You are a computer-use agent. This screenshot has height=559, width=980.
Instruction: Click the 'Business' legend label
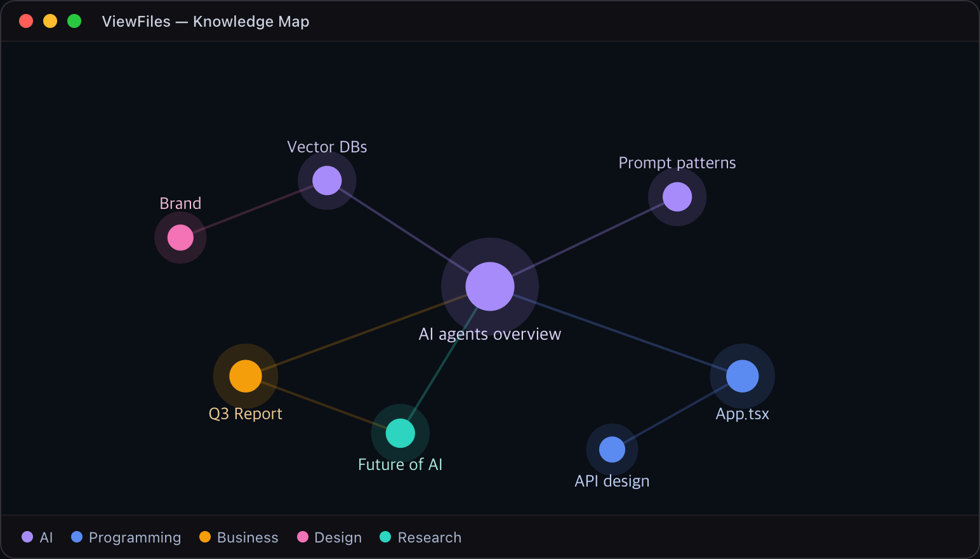(x=248, y=537)
